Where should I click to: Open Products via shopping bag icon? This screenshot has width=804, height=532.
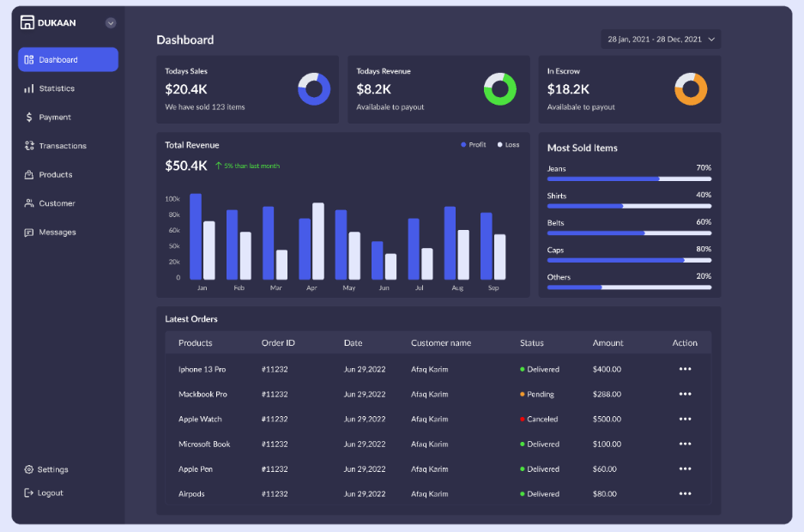click(x=28, y=175)
